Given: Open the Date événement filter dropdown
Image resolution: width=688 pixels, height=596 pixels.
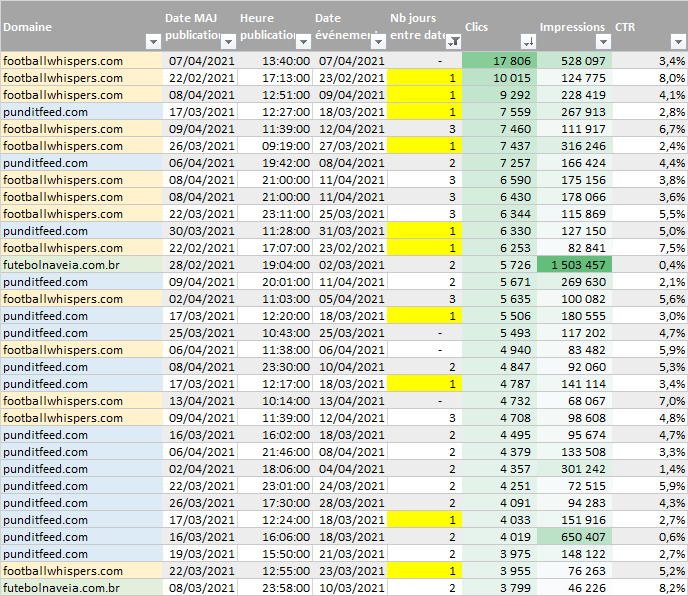Looking at the screenshot, I should click(378, 42).
